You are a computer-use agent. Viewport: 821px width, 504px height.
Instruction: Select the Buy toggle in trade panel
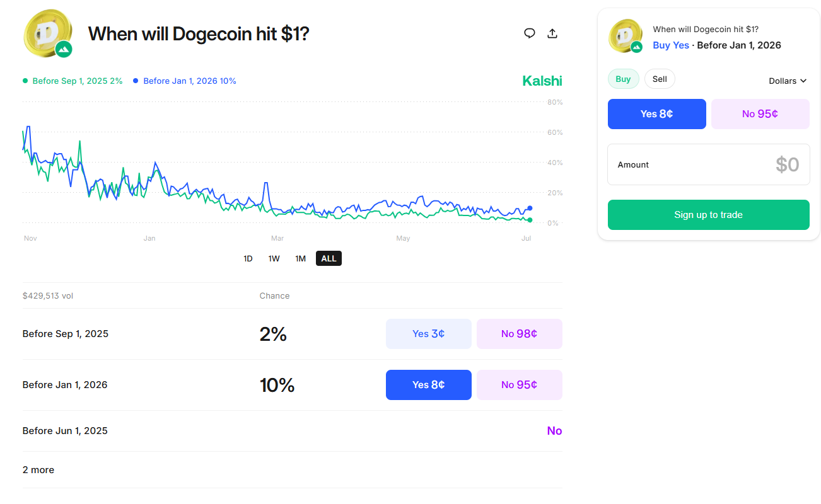[623, 79]
